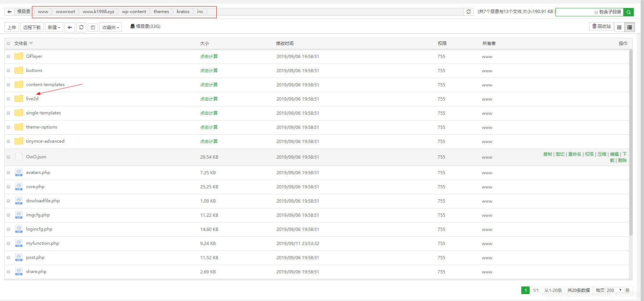Viewport: 644px width, 301px height.
Task: Click the file list vertical scrollbar
Action: point(631,142)
